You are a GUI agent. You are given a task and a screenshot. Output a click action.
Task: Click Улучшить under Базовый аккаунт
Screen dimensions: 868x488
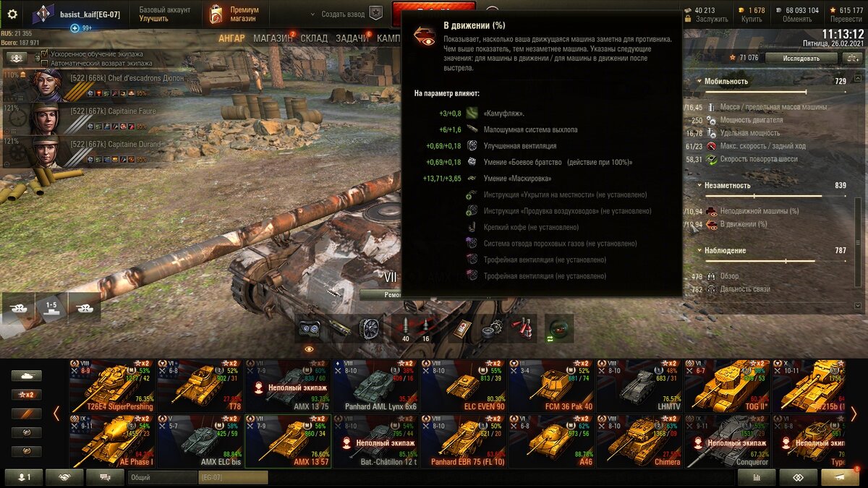[x=153, y=19]
